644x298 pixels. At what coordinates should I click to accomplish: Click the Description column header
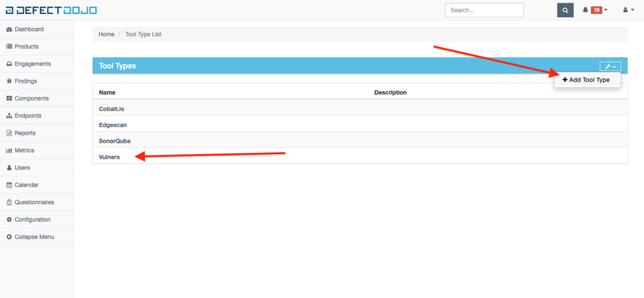point(390,93)
